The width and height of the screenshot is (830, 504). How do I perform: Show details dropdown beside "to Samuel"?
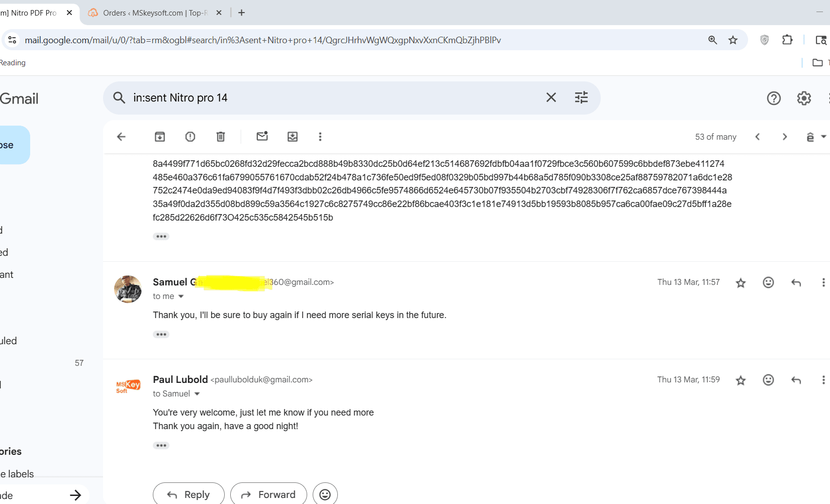[197, 394]
